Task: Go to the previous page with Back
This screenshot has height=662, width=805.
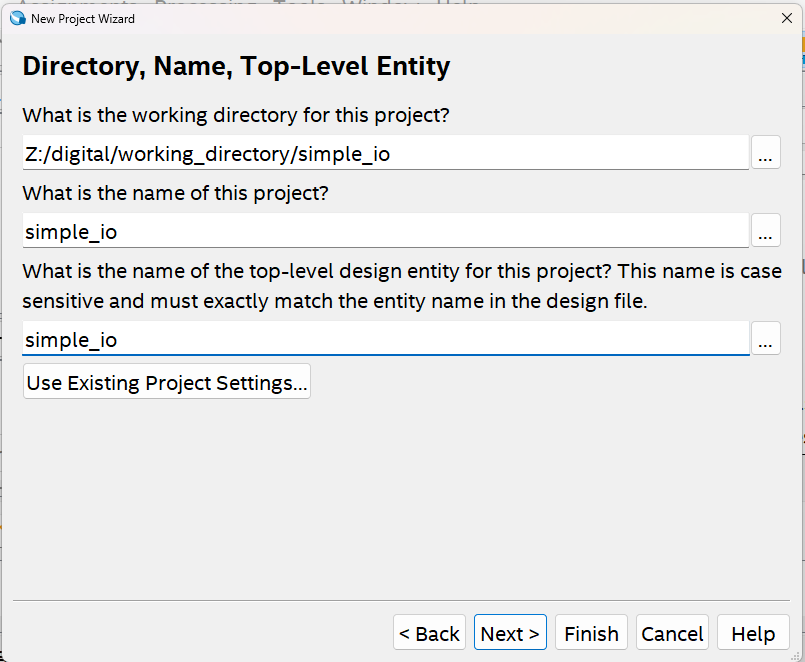Action: coord(429,632)
